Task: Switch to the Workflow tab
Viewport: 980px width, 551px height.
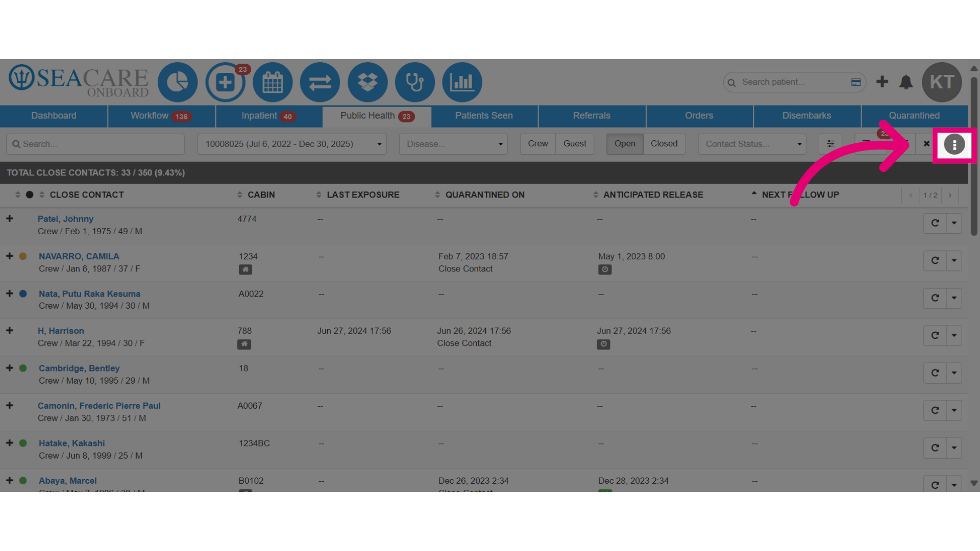Action: (161, 116)
